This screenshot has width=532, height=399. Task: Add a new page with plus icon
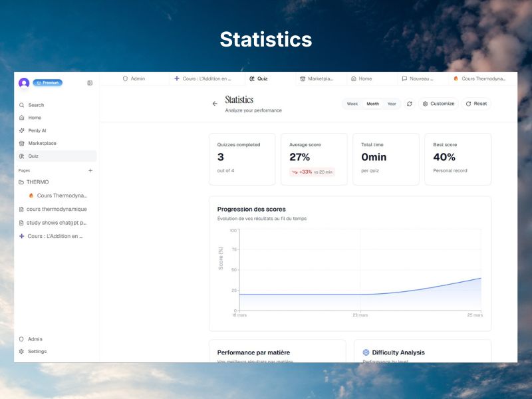pyautogui.click(x=90, y=170)
